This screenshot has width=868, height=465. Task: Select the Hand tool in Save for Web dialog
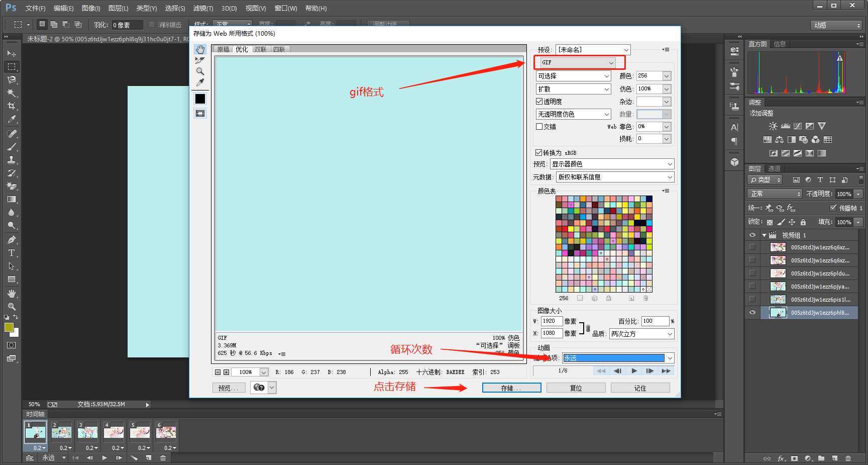pyautogui.click(x=200, y=49)
